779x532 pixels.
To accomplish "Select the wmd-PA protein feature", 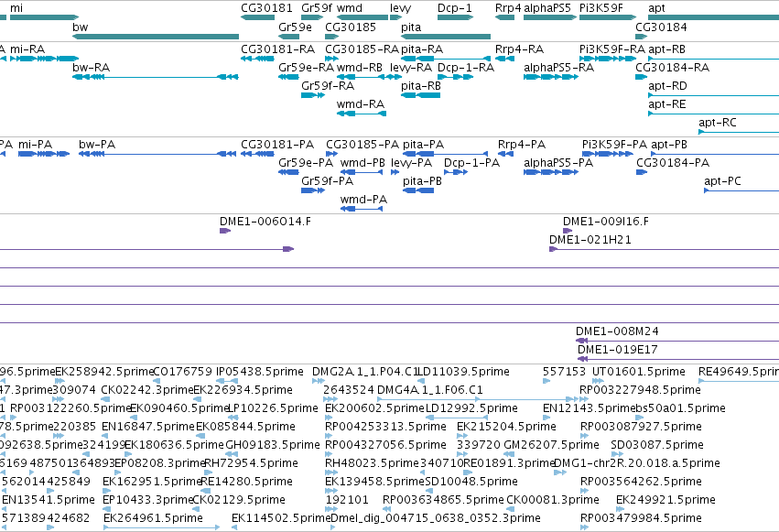I will pos(362,209).
